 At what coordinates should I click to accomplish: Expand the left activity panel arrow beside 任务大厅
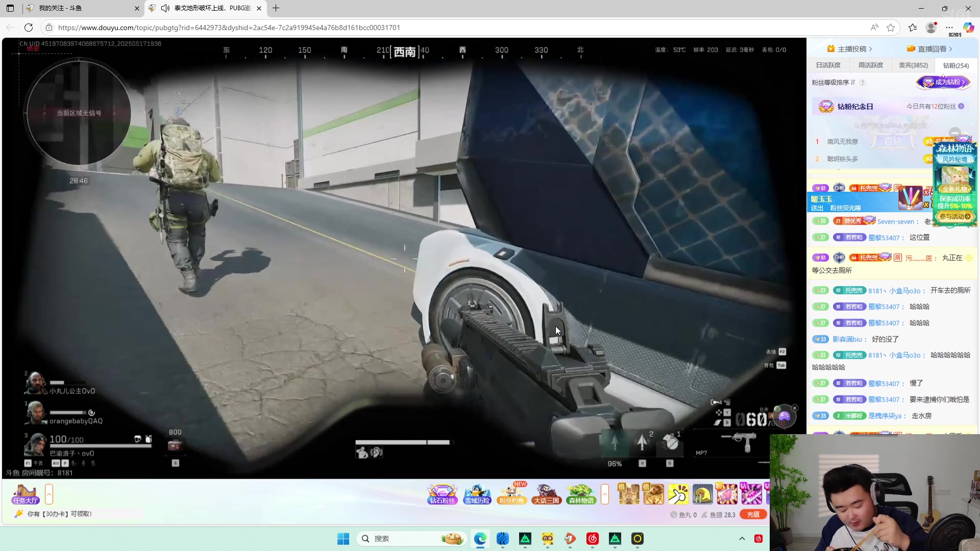49,494
